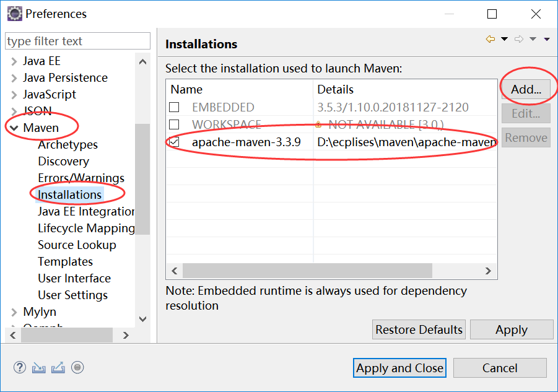Select the Mylyn category label
The width and height of the screenshot is (558, 392).
(x=40, y=312)
